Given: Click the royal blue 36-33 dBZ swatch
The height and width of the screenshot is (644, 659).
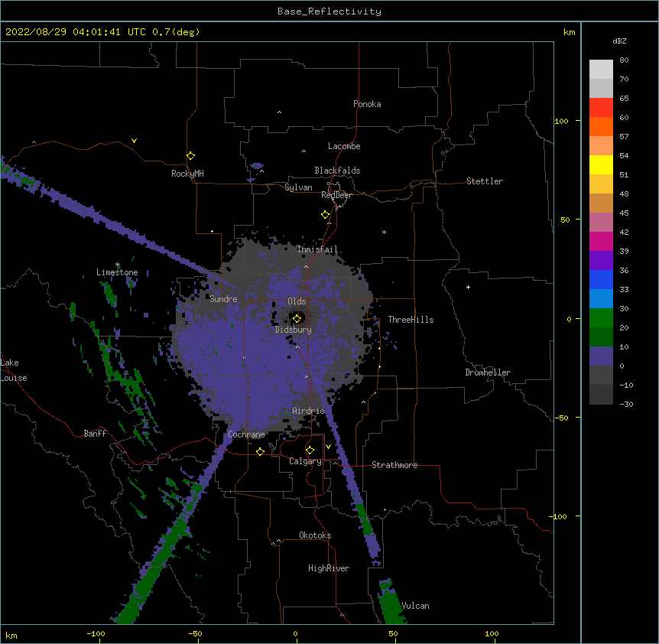Looking at the screenshot, I should point(601,280).
